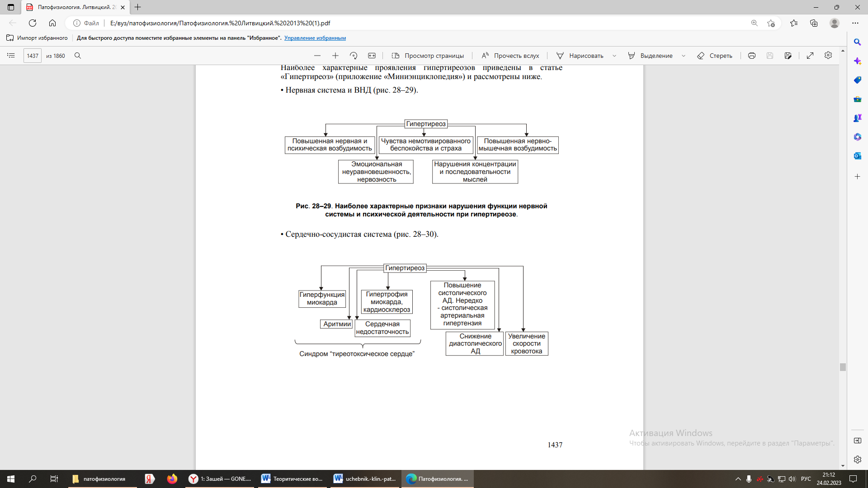
Task: Open the browser profile avatar
Action: coord(835,23)
